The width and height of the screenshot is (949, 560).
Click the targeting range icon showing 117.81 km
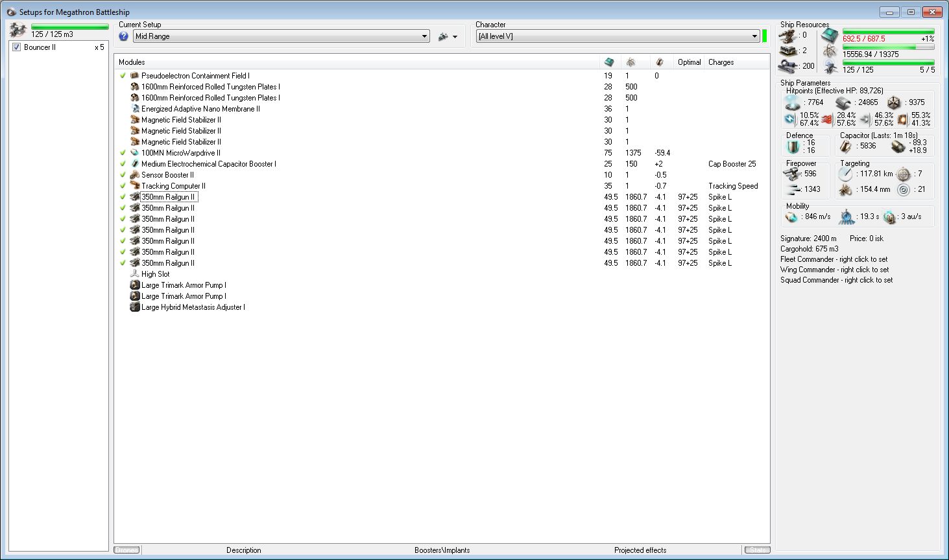[845, 174]
